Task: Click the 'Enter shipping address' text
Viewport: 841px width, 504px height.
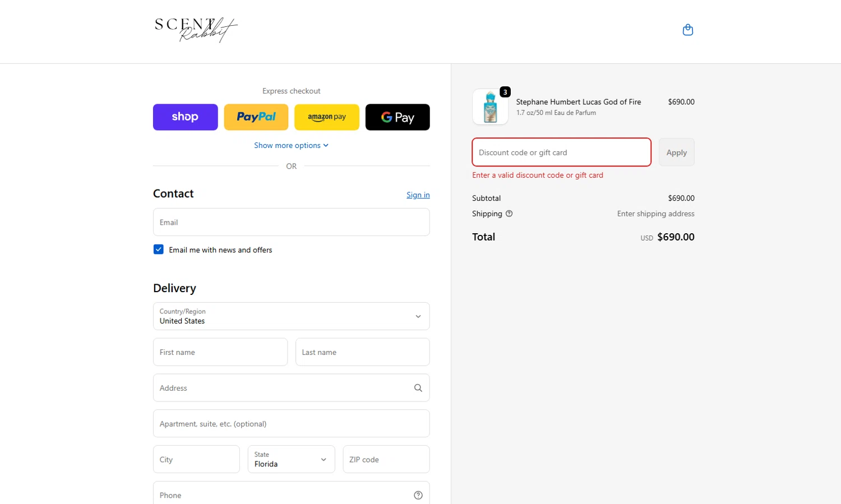Action: (656, 214)
